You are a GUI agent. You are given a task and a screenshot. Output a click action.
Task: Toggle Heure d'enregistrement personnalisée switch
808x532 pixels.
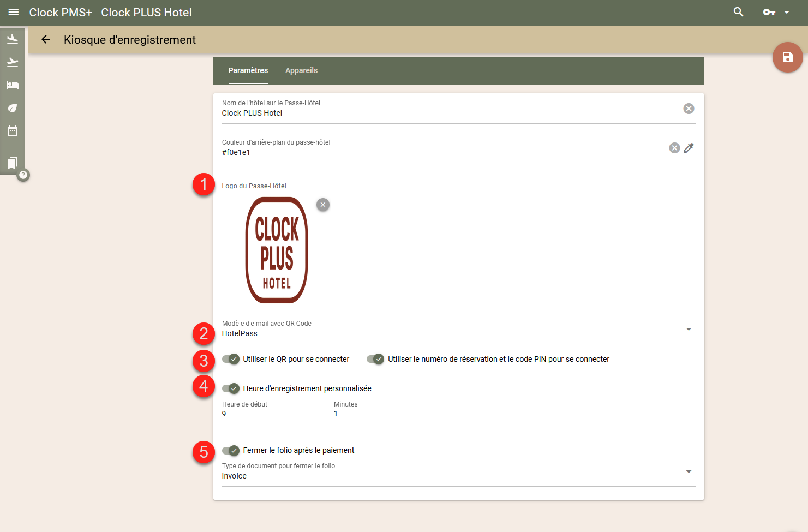pos(231,388)
